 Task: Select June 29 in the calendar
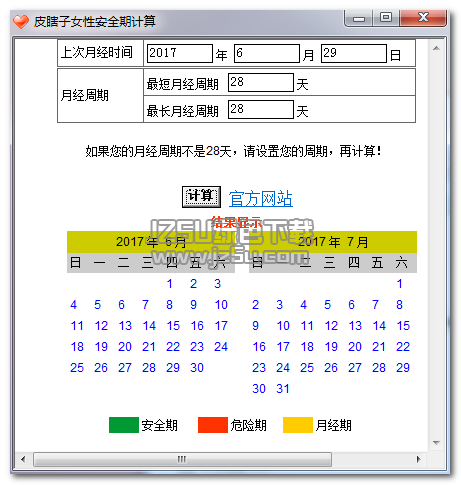[x=173, y=368]
